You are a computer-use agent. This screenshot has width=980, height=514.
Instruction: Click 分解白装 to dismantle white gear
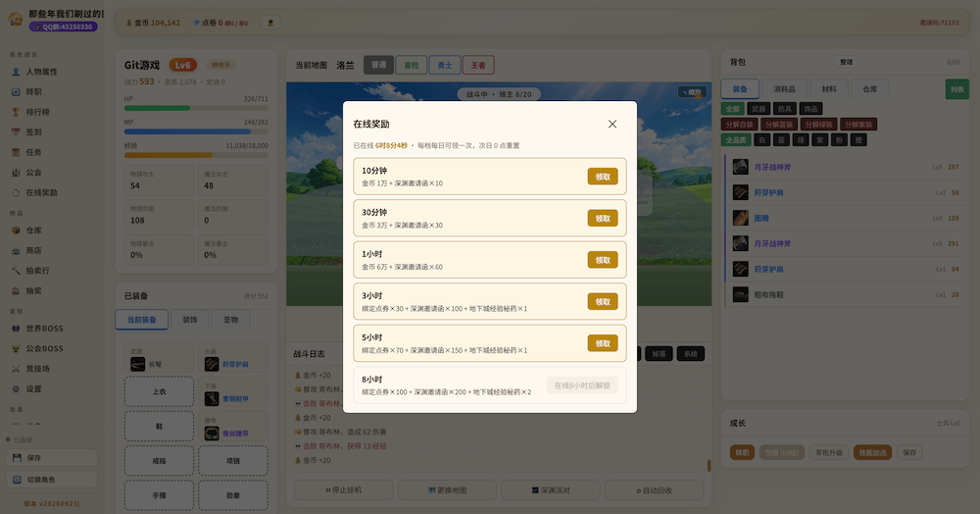point(739,125)
